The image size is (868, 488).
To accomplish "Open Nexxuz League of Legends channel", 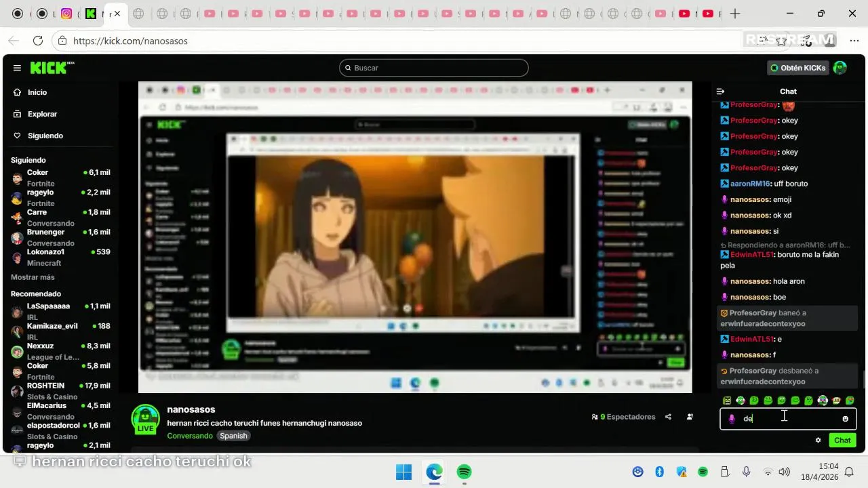I will tap(60, 351).
